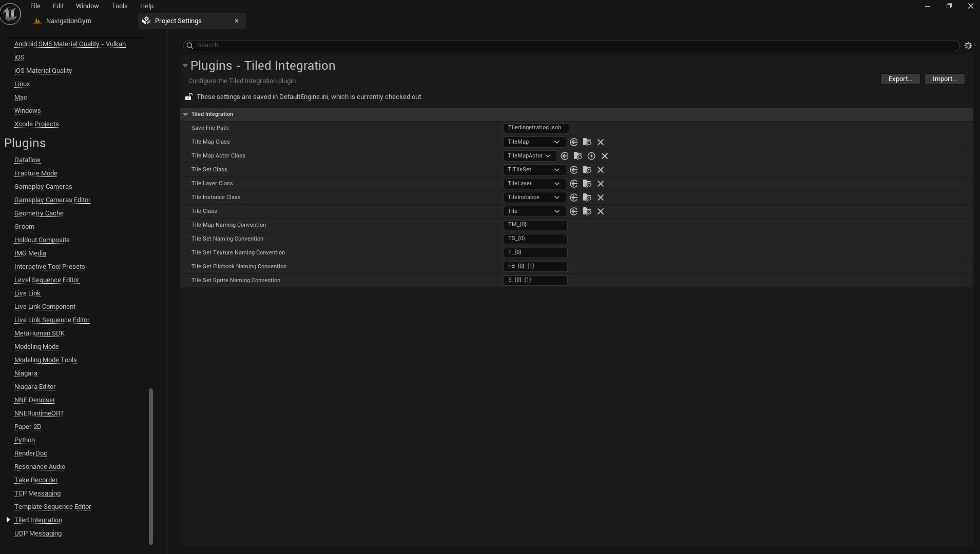The width and height of the screenshot is (980, 554).
Task: Use selected asset for Tile Instance Class
Action: (x=574, y=197)
